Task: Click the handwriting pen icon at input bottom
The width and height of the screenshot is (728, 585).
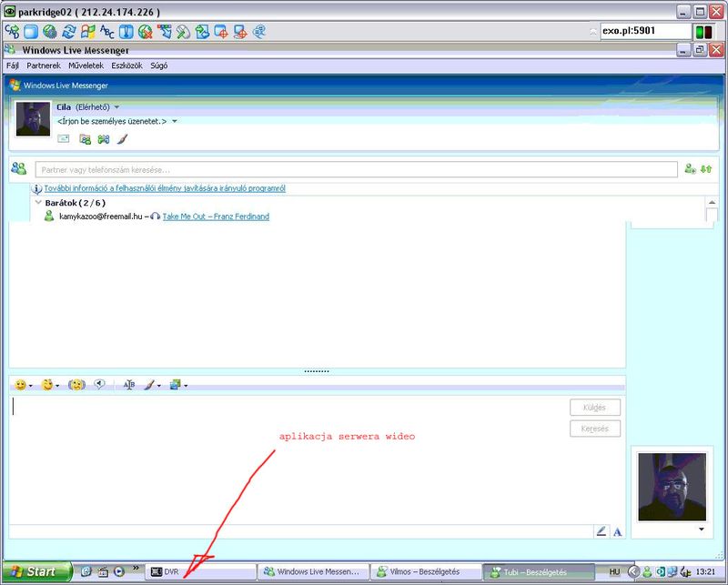Action: click(602, 531)
